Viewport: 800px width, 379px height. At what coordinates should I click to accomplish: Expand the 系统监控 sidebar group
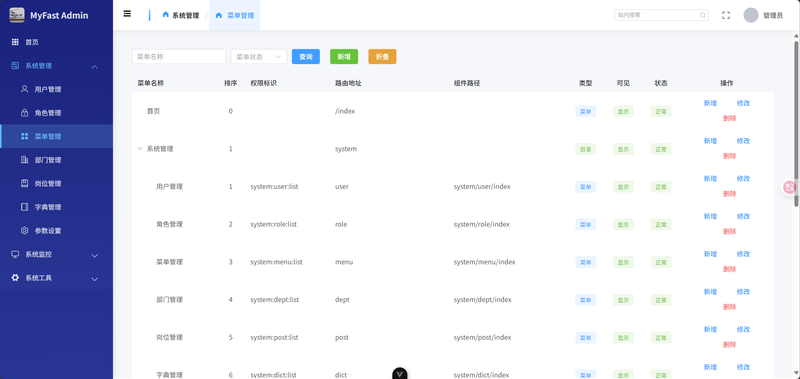95,256
